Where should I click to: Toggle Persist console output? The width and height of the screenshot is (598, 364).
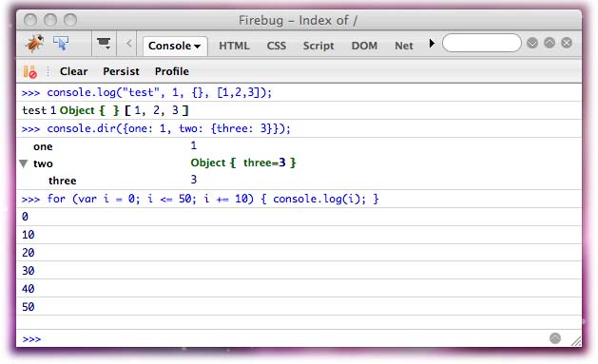[x=121, y=71]
